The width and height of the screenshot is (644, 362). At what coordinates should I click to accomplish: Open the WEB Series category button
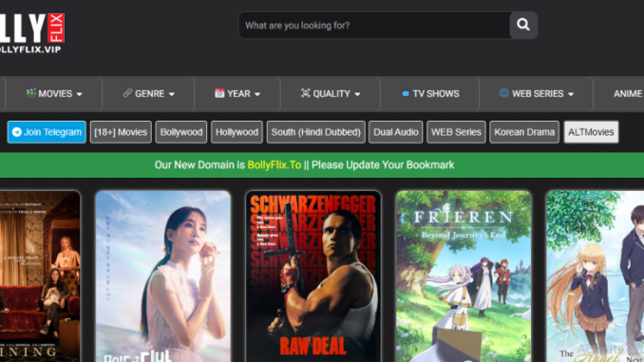click(456, 132)
